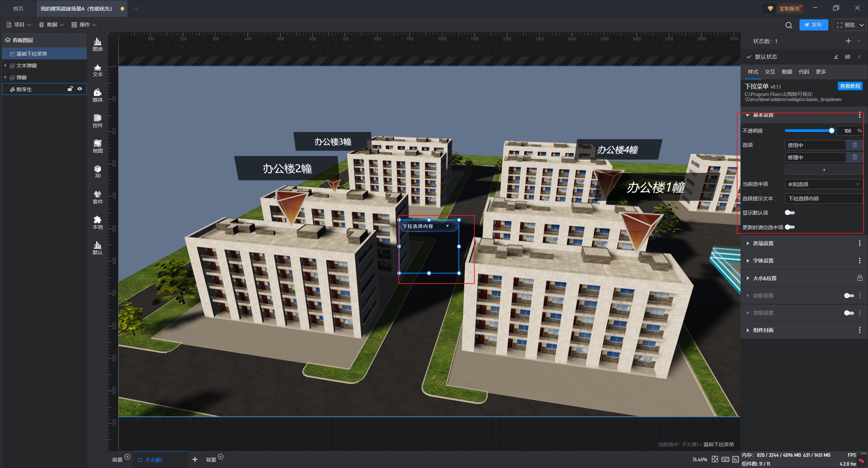Click the 查看教程 tutorial button
Screen dimensions: 868x468
850,86
